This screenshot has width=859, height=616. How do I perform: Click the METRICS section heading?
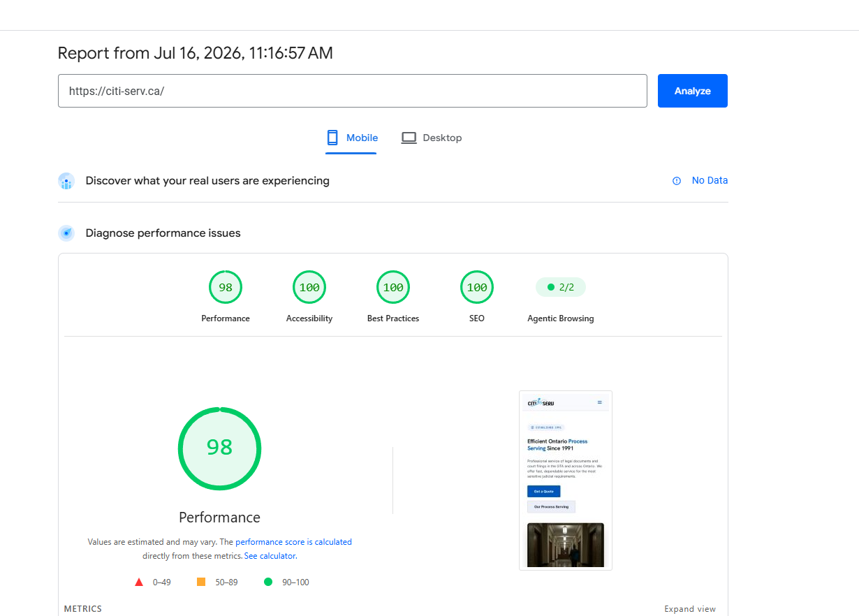point(83,609)
